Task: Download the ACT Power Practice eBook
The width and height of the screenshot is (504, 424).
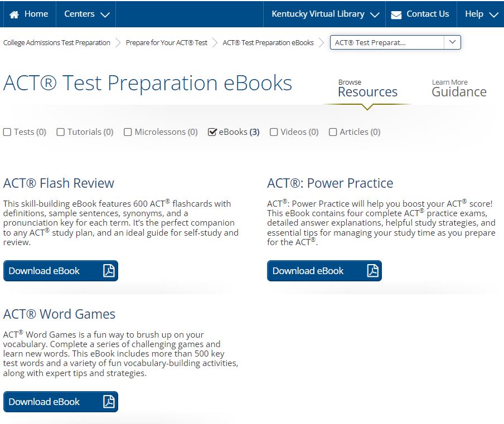Action: 324,271
